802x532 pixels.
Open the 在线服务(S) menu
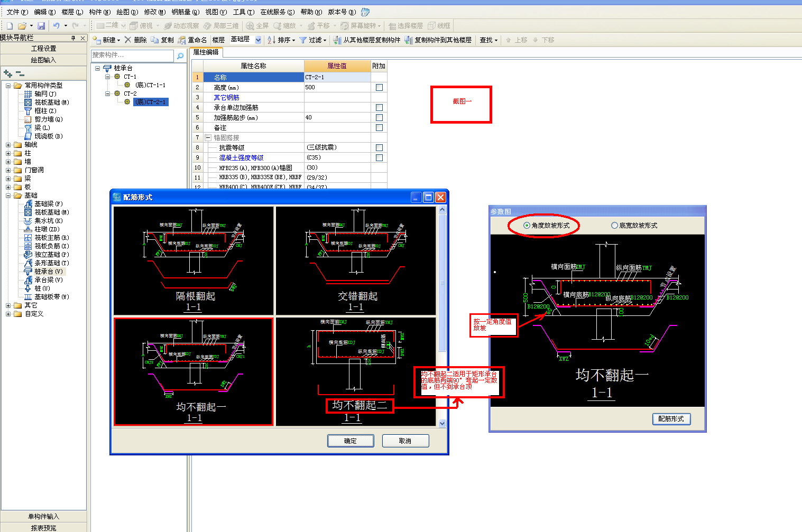pyautogui.click(x=277, y=12)
